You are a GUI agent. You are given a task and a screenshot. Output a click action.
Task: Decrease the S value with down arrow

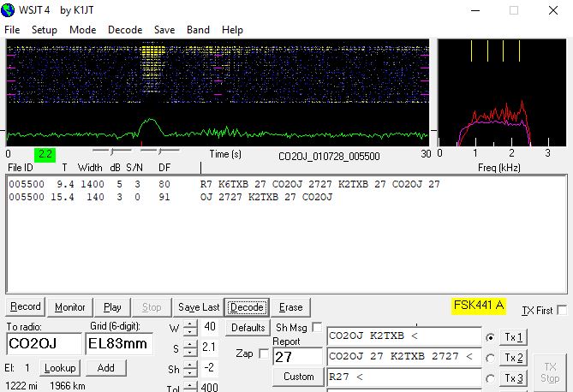(190, 351)
